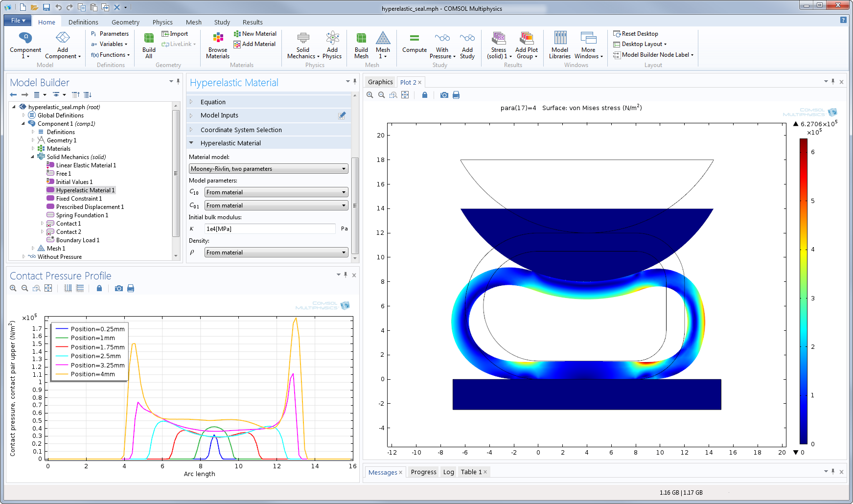Save the model with the floppy disk icon
The width and height of the screenshot is (853, 504).
point(46,7)
